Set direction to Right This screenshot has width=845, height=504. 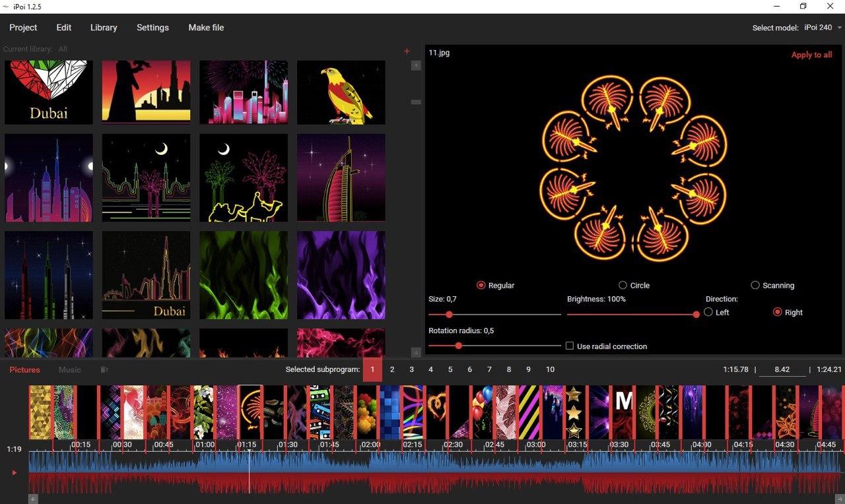pos(788,312)
